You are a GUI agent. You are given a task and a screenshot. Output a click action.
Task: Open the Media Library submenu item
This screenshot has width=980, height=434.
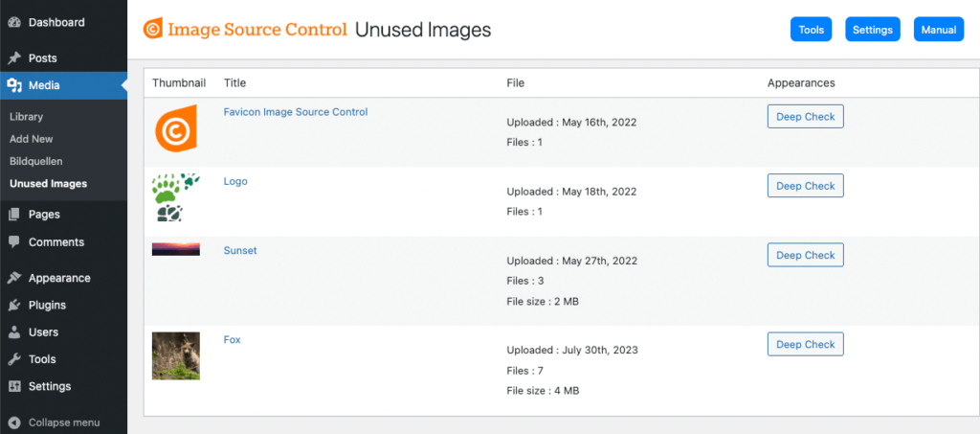click(26, 116)
